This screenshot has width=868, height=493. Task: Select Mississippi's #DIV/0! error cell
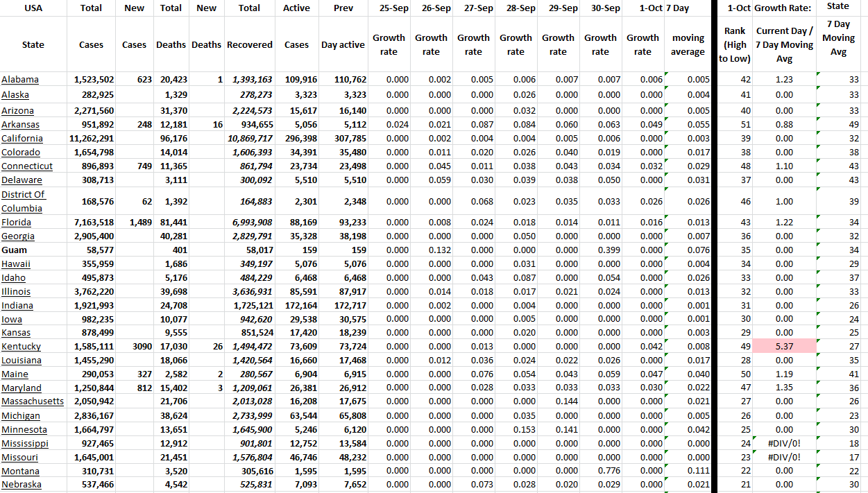(784, 443)
